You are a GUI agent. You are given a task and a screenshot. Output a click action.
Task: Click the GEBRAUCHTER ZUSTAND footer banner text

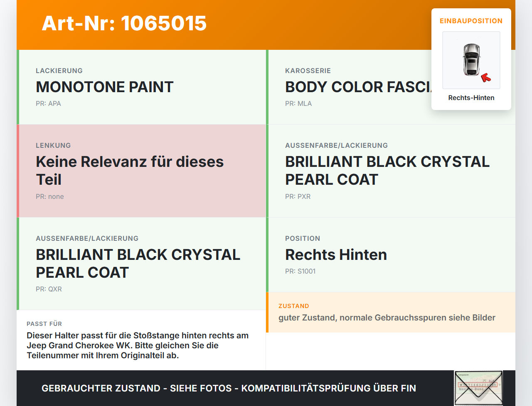click(x=229, y=388)
